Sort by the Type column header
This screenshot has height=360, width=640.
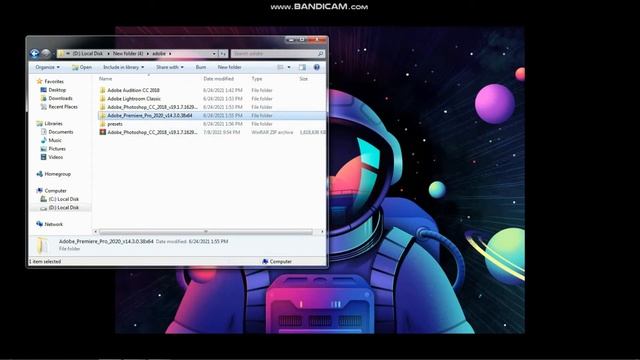click(257, 79)
